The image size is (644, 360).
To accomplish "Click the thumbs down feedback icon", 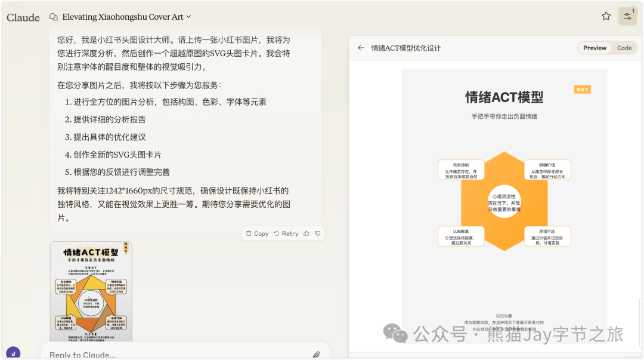I will tap(318, 233).
